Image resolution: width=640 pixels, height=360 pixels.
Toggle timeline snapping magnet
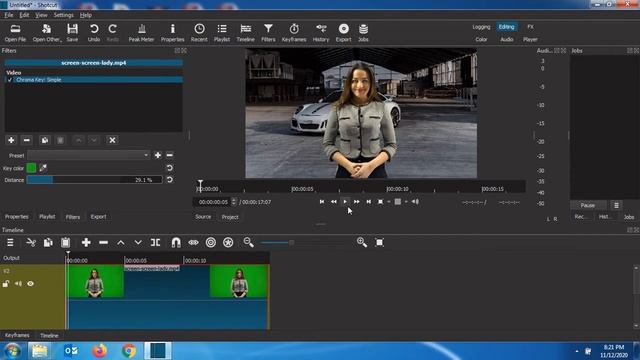point(176,242)
